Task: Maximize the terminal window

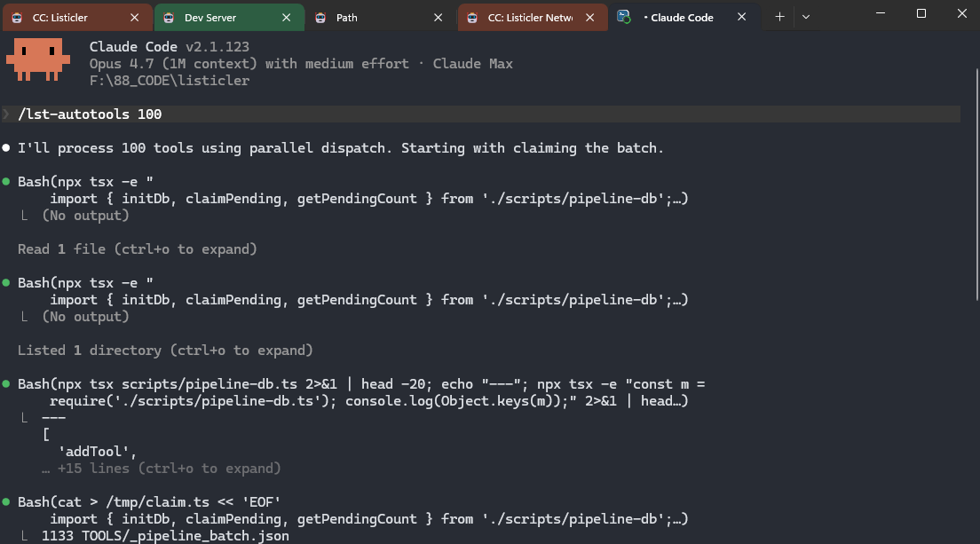Action: (x=921, y=13)
